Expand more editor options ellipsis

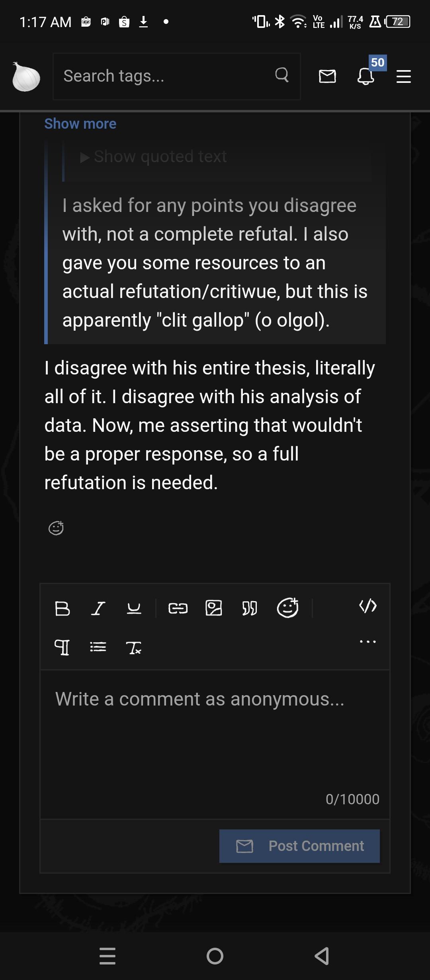coord(367,642)
